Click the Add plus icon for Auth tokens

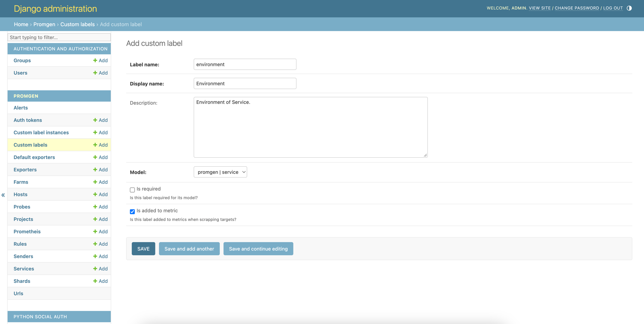point(95,120)
